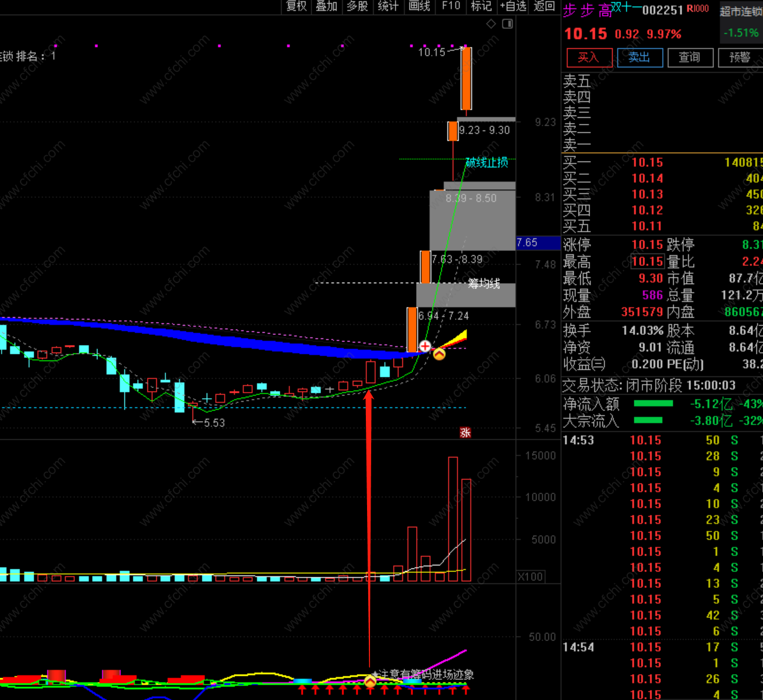Click the R1000 tag beside stock code
The height and width of the screenshot is (700, 763).
point(697,9)
